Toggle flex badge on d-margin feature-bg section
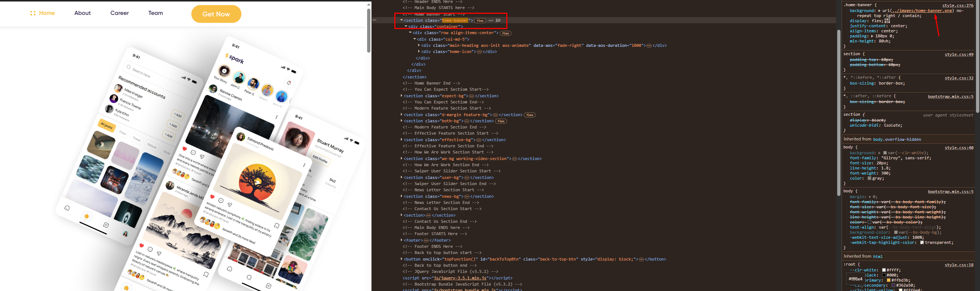Image resolution: width=980 pixels, height=291 pixels. [530, 115]
